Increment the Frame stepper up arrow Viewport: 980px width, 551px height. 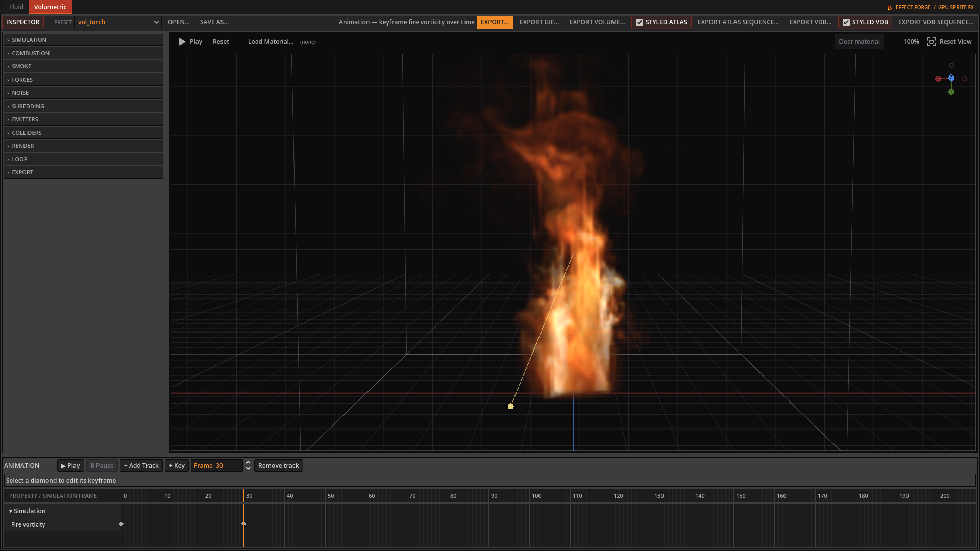[x=248, y=463]
